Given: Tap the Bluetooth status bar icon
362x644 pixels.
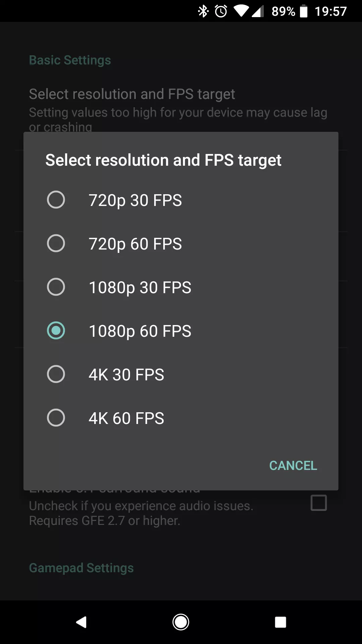Looking at the screenshot, I should point(203,11).
